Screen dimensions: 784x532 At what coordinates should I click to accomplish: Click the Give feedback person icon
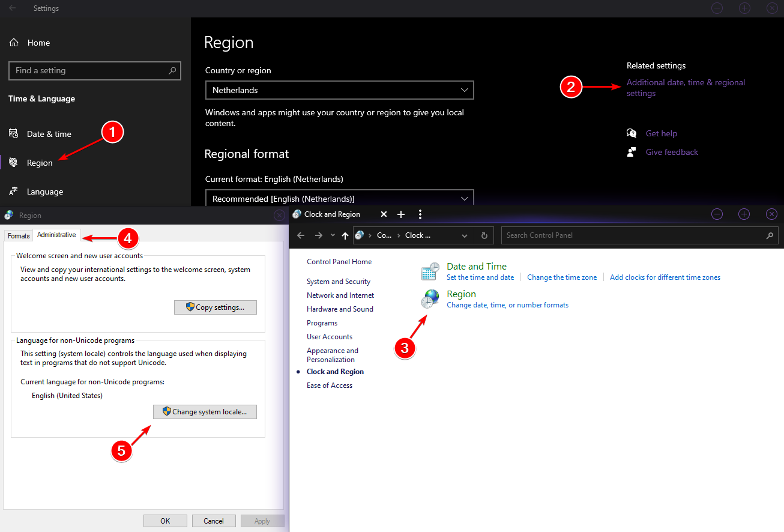point(632,152)
